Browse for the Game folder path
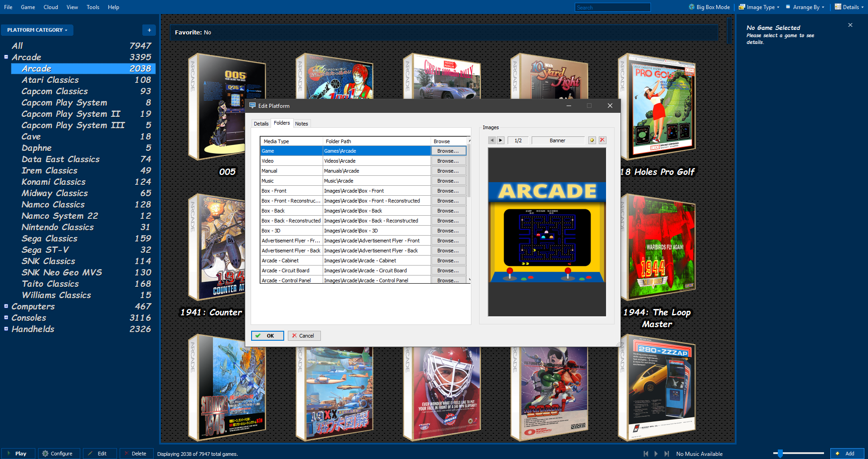 (448, 151)
